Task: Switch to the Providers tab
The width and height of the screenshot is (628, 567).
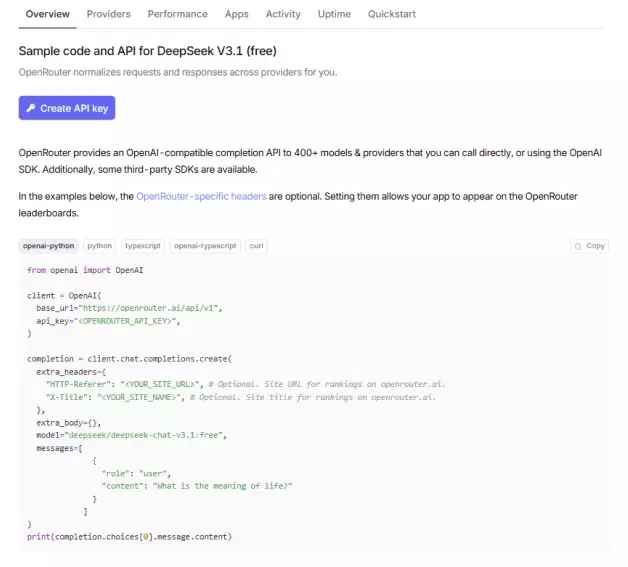Action: 109,14
